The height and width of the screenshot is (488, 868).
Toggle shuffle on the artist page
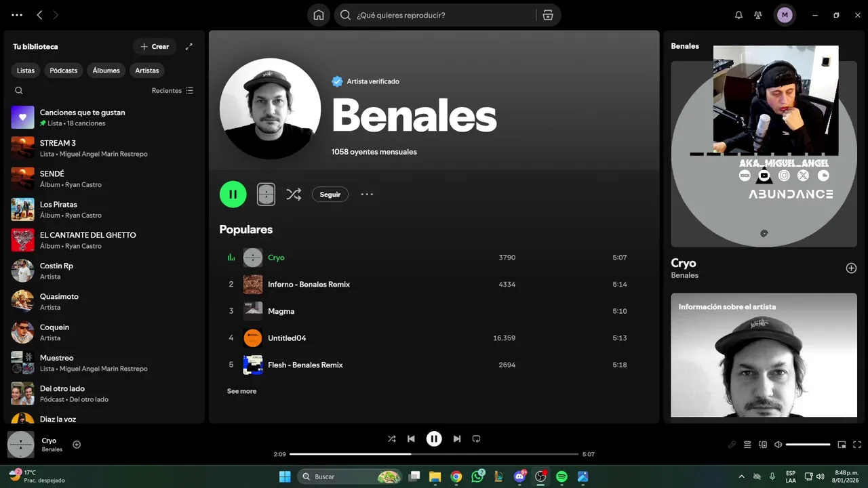click(294, 195)
